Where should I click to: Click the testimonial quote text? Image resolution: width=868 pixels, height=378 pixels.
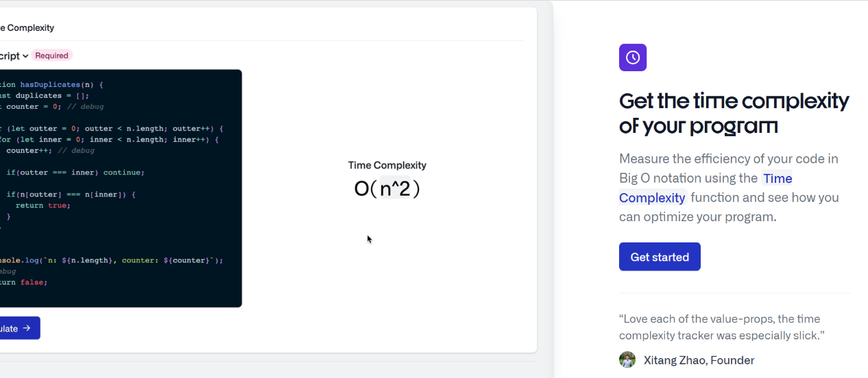point(721,327)
